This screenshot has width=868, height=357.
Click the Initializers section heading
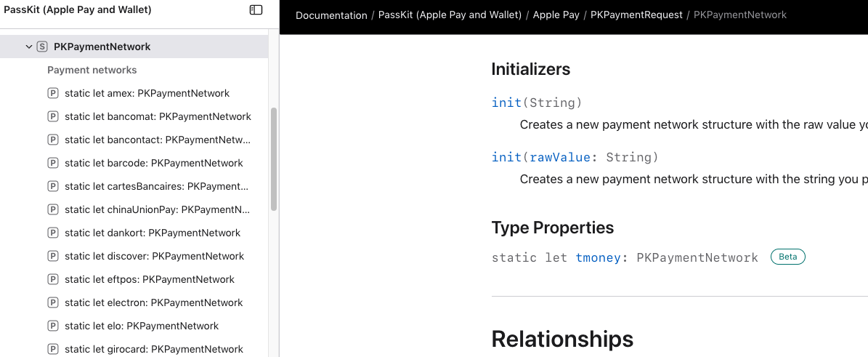click(531, 69)
